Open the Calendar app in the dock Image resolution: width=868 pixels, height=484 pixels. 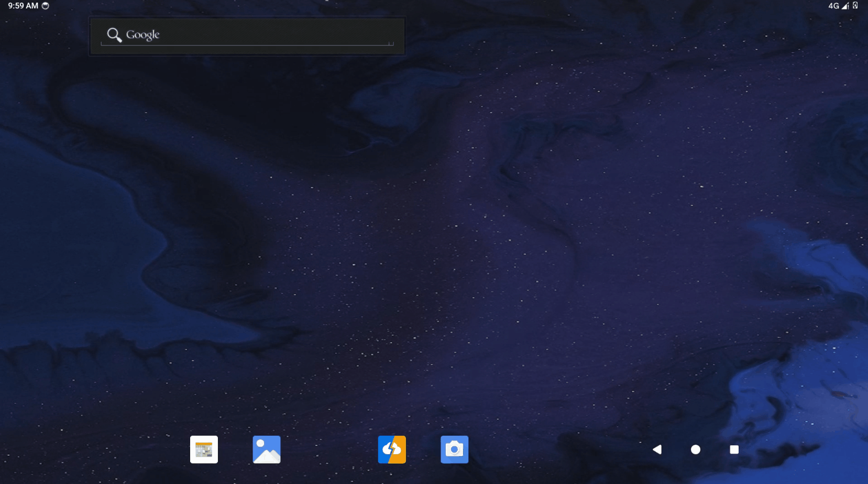pyautogui.click(x=204, y=449)
